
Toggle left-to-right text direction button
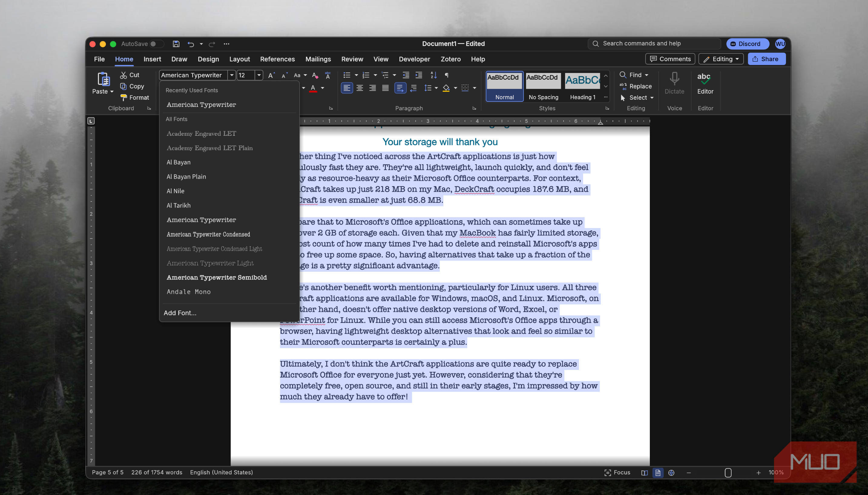400,88
